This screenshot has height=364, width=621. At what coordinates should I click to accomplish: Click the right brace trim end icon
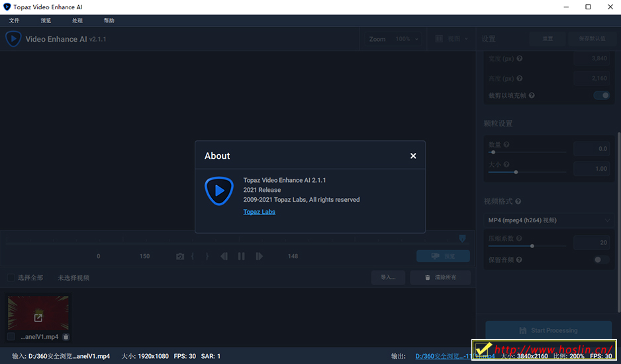(x=207, y=256)
